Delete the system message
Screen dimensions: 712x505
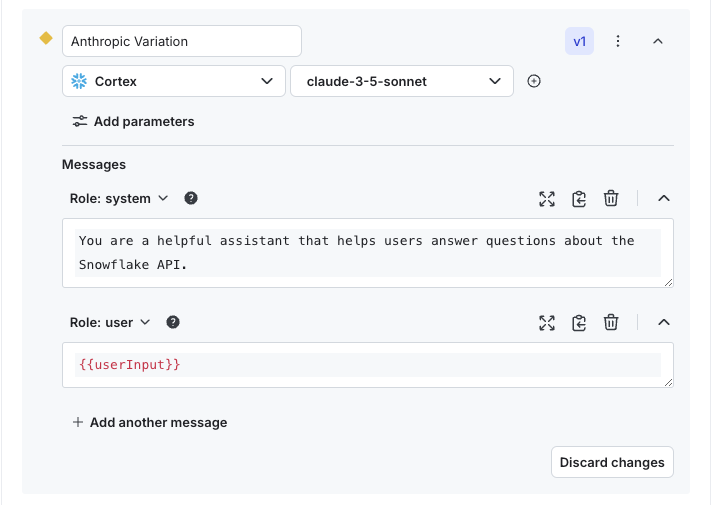pos(611,198)
